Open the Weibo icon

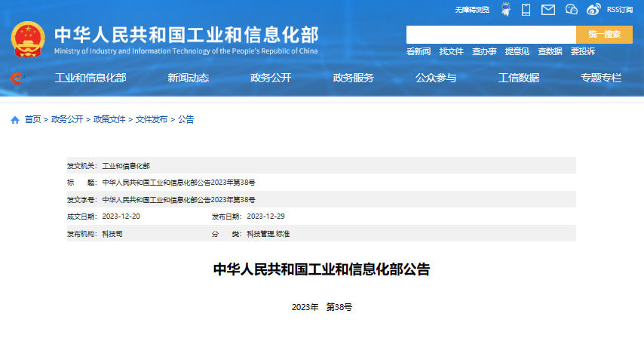[593, 10]
